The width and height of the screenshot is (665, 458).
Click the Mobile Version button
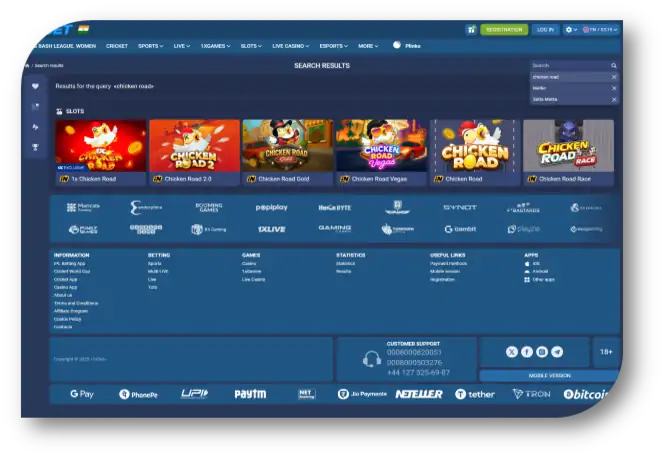549,376
